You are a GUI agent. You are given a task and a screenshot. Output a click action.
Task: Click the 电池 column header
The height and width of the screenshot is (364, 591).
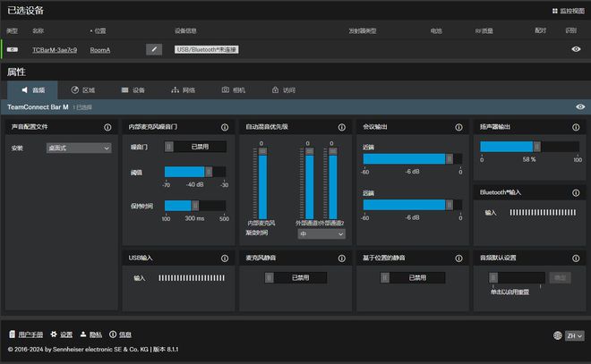[436, 31]
